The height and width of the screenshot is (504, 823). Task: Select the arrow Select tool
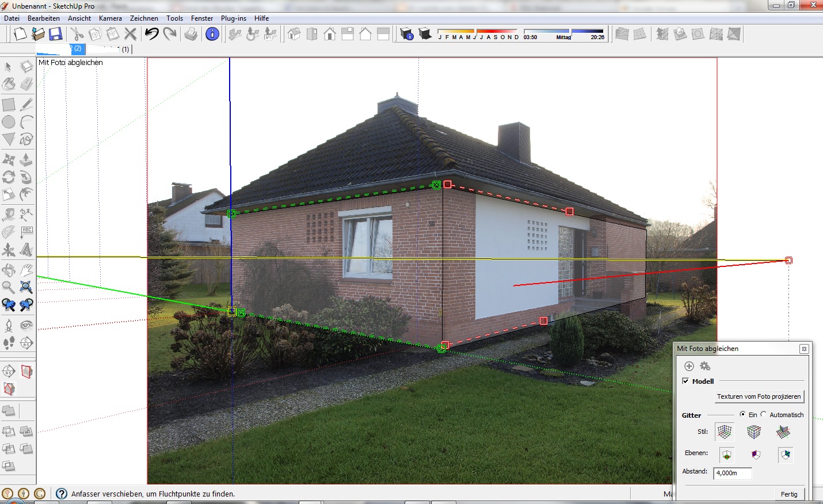(x=9, y=67)
